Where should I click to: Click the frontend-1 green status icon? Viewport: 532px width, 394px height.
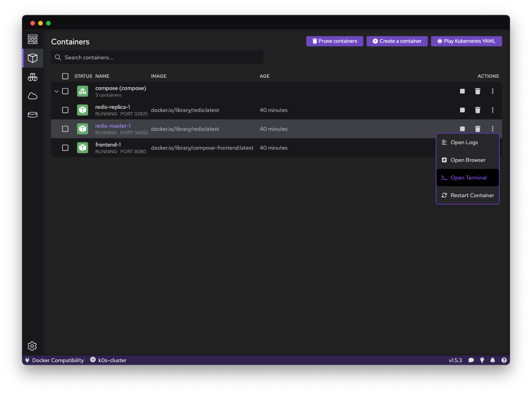point(83,148)
